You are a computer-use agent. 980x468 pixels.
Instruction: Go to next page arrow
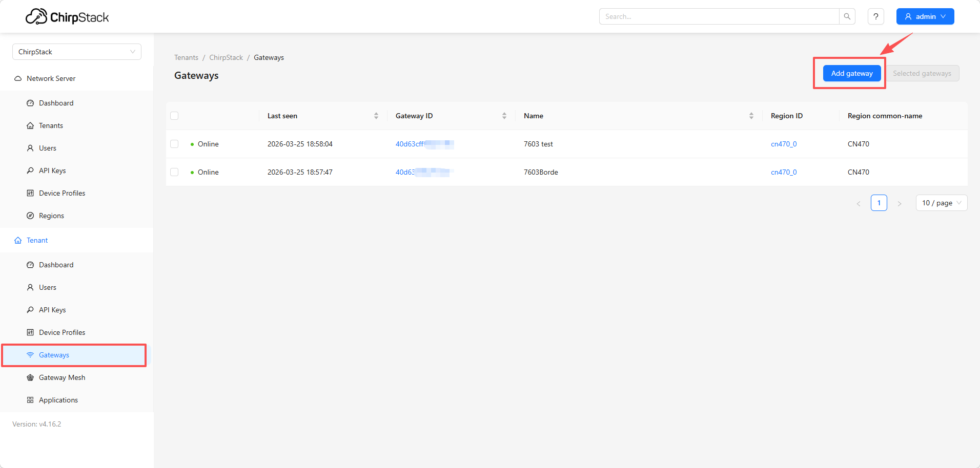coord(899,203)
